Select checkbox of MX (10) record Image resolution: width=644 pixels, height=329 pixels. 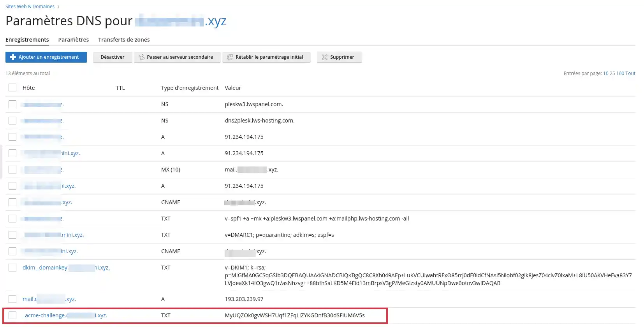tap(12, 170)
